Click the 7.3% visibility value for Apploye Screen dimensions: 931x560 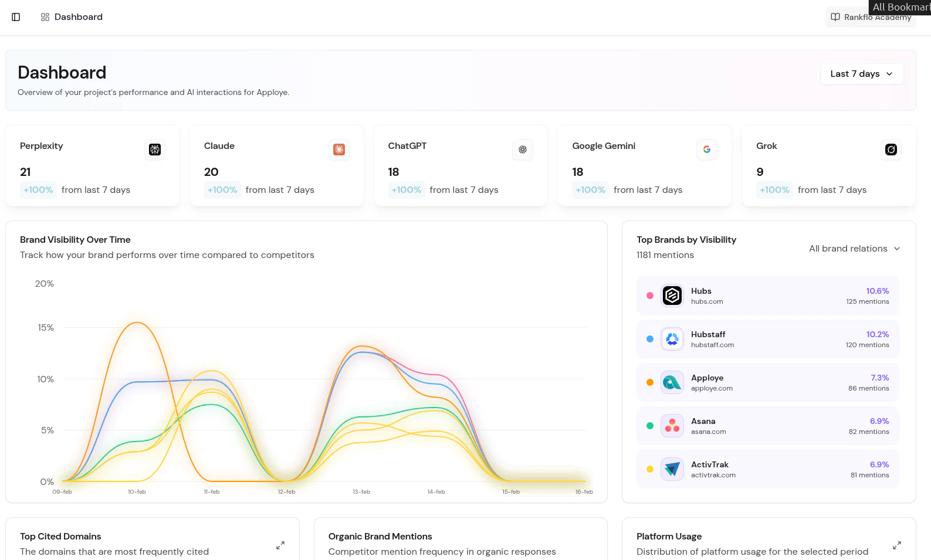coord(880,378)
